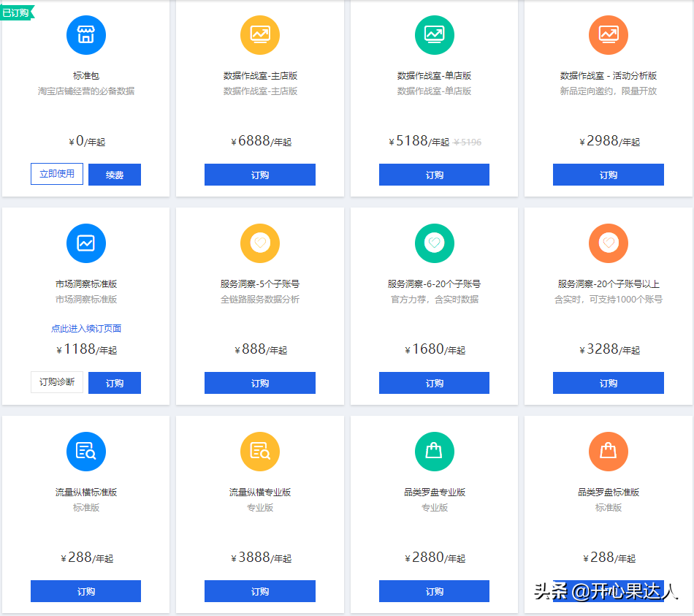Click the orange chart icon for 数据作战室-活动分析版
Viewport: 694px width, 616px height.
point(608,35)
